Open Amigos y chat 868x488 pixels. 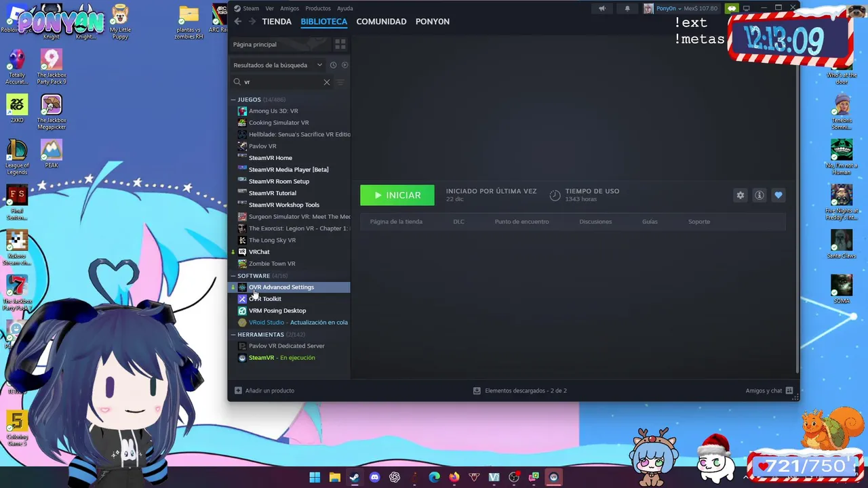click(x=769, y=390)
